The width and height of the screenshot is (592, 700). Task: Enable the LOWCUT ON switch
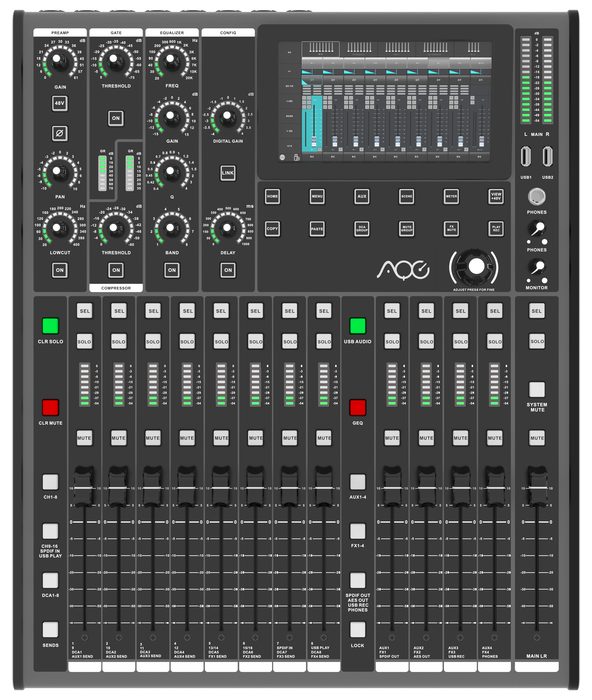(60, 270)
